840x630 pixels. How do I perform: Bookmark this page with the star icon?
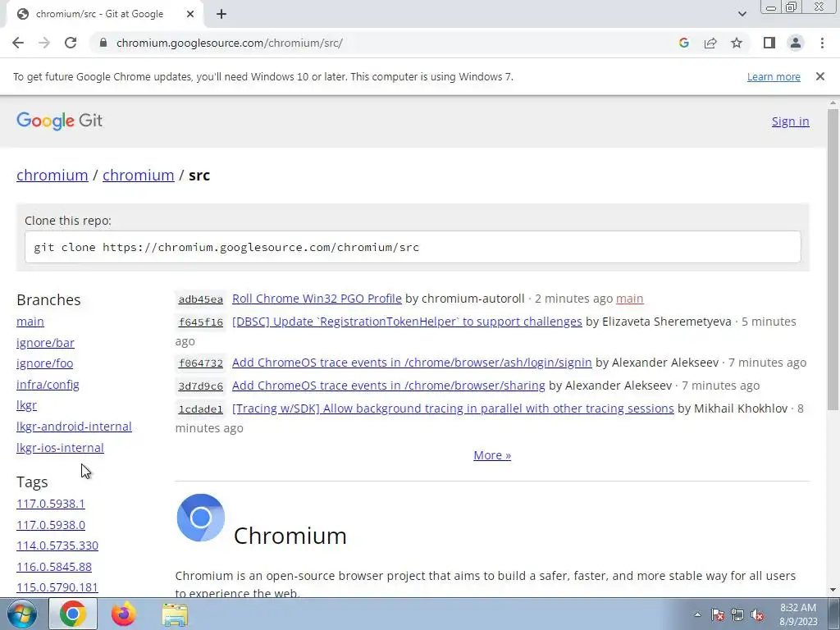pyautogui.click(x=737, y=43)
